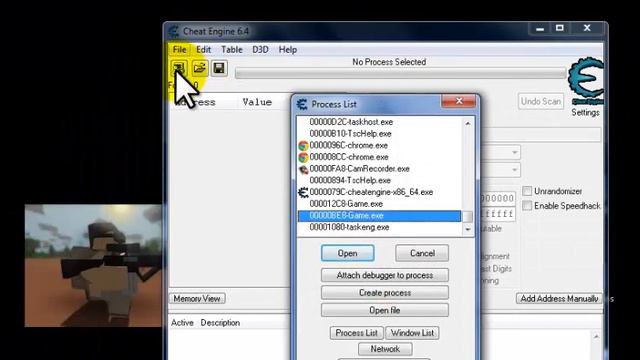Open the Memory View window
The height and width of the screenshot is (360, 640).
197,299
